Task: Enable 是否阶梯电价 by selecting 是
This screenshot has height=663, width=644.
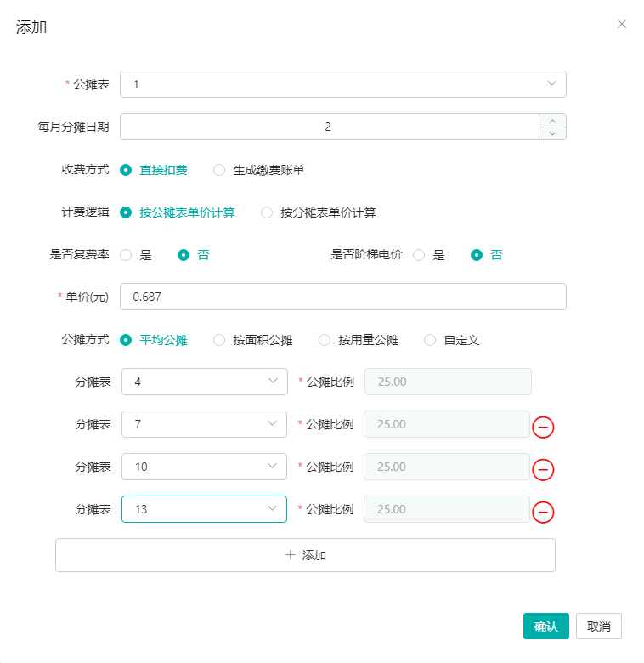Action: 419,255
